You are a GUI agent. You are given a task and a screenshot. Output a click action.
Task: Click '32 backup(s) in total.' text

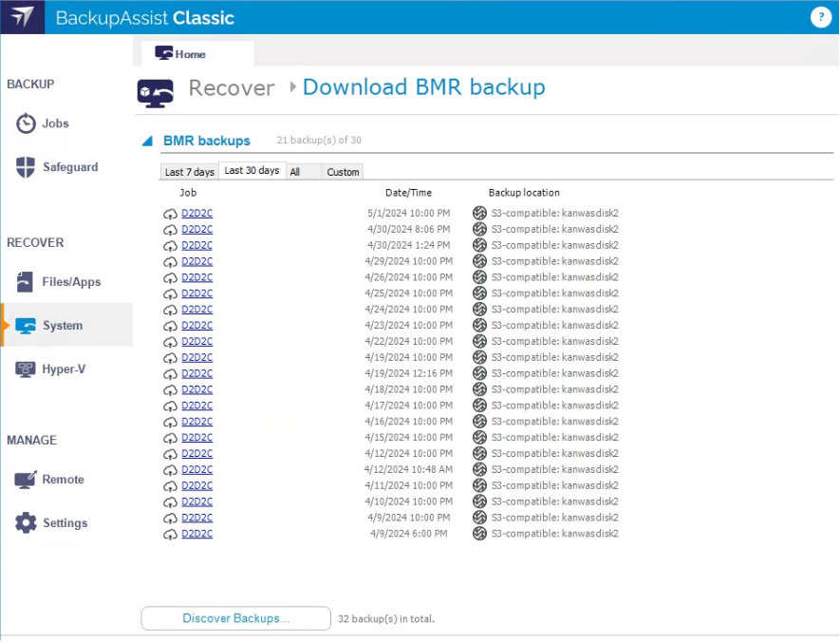386,619
